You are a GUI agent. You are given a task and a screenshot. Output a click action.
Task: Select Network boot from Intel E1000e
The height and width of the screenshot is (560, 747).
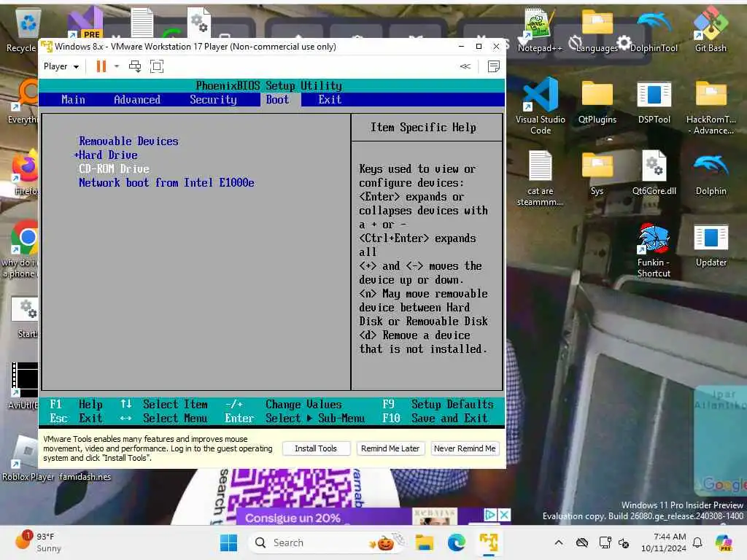tap(166, 183)
